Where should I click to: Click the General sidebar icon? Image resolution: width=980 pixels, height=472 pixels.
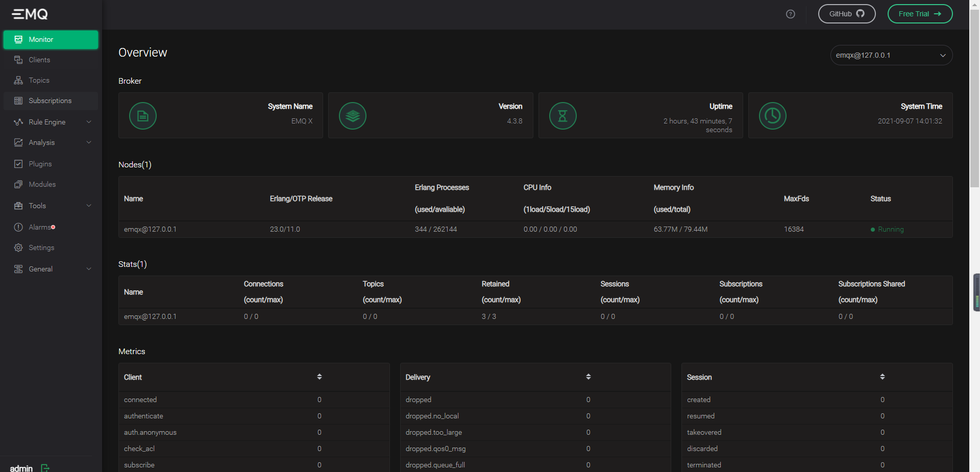[18, 269]
